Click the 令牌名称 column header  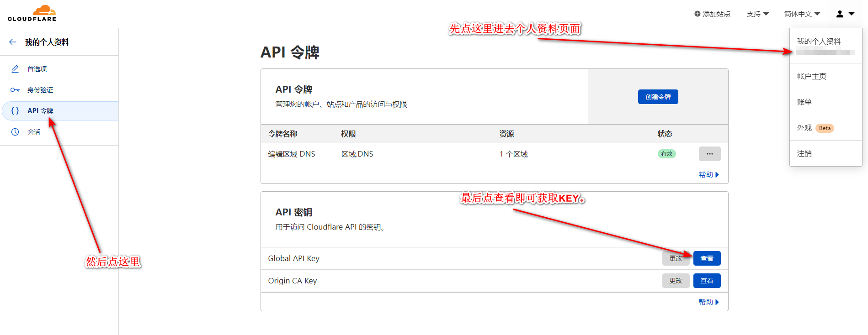282,134
